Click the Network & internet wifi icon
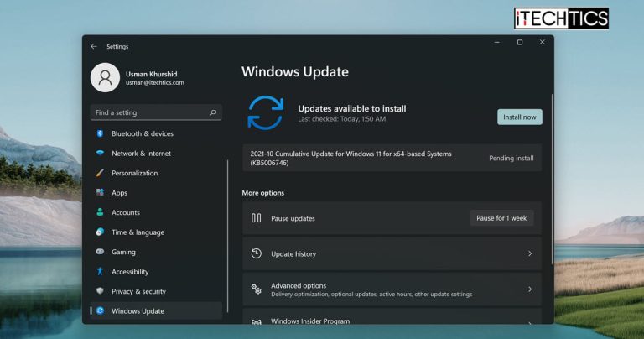644x339 pixels. click(100, 154)
